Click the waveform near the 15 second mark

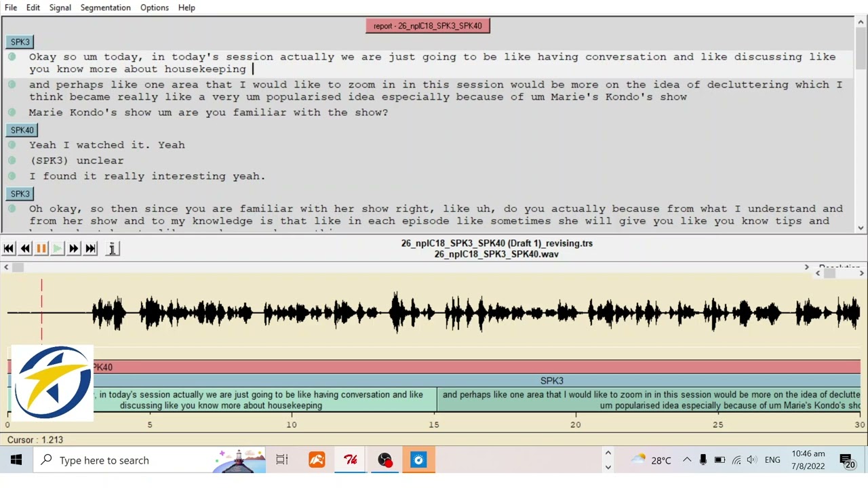[434, 313]
